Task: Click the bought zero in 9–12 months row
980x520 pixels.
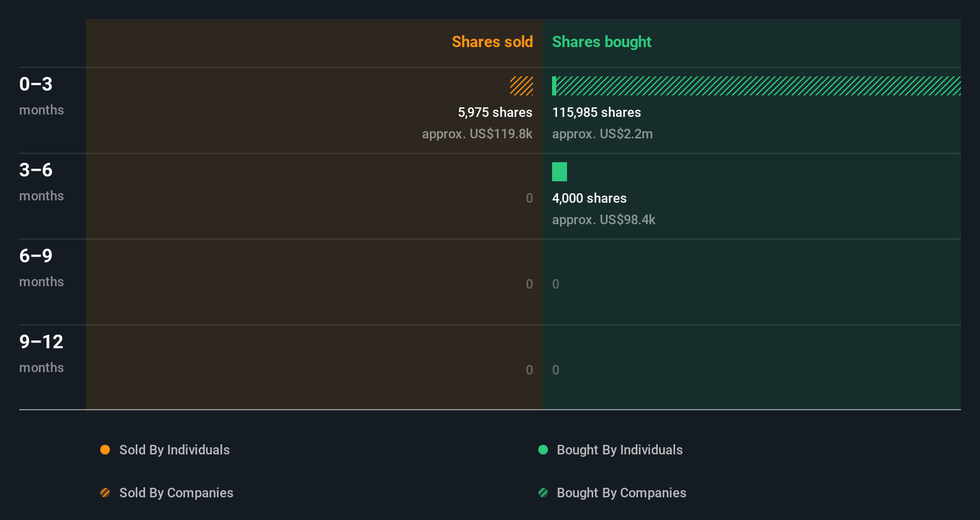Action: [556, 370]
